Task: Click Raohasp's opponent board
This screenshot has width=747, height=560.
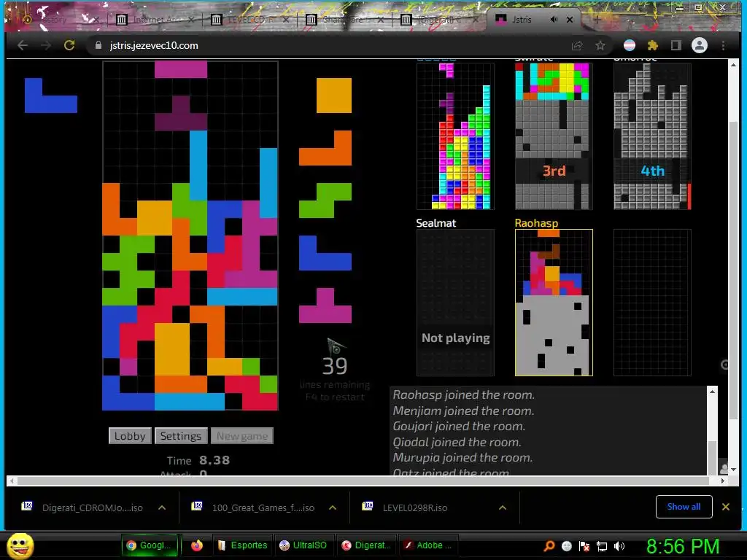Action: pos(554,303)
